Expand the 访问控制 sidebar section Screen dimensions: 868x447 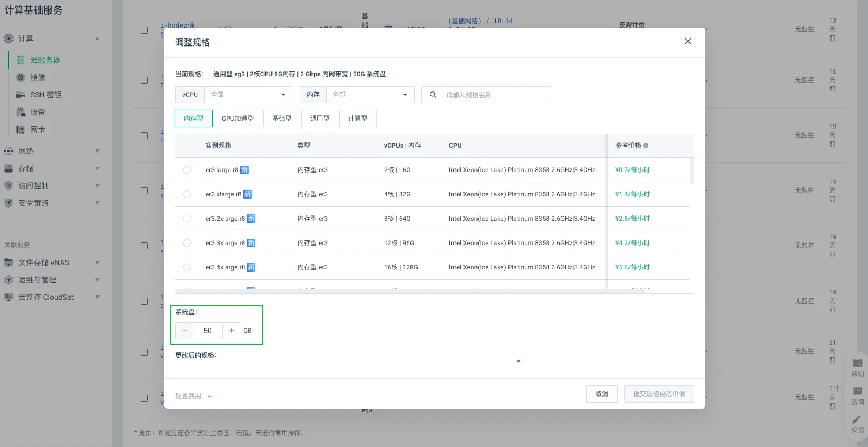[x=97, y=186]
